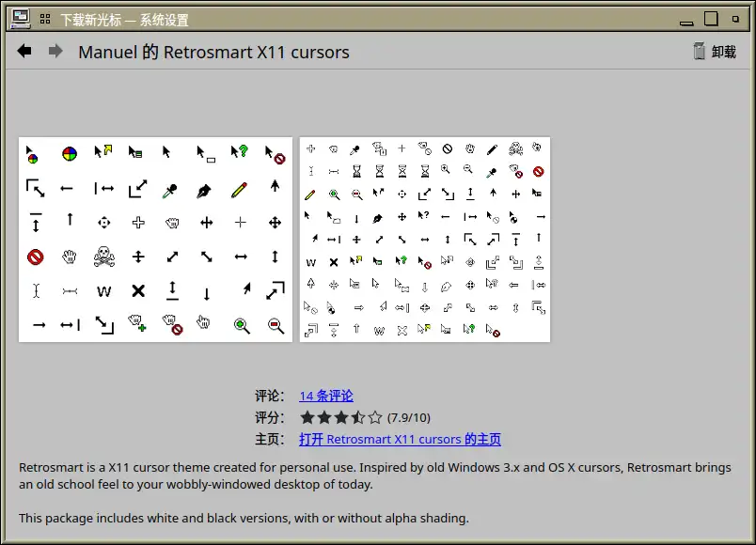Click the four-squares icon in the title bar
The height and width of the screenshot is (545, 756).
[x=45, y=19]
